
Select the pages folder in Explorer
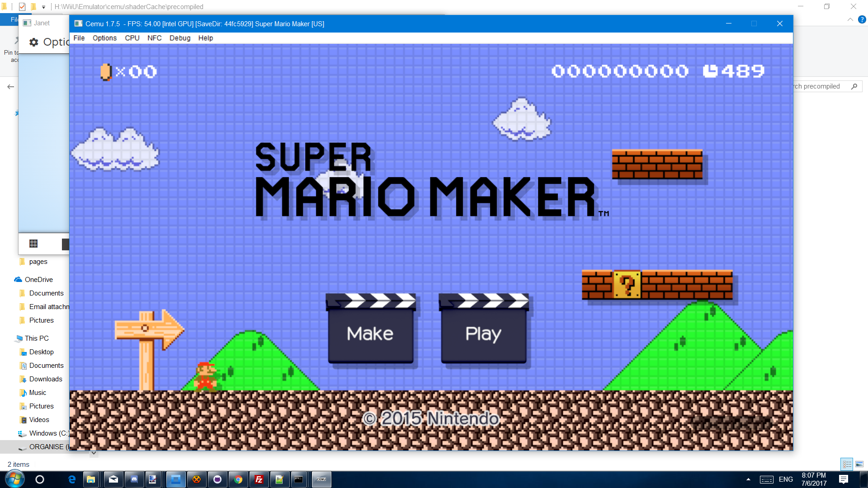click(x=38, y=262)
